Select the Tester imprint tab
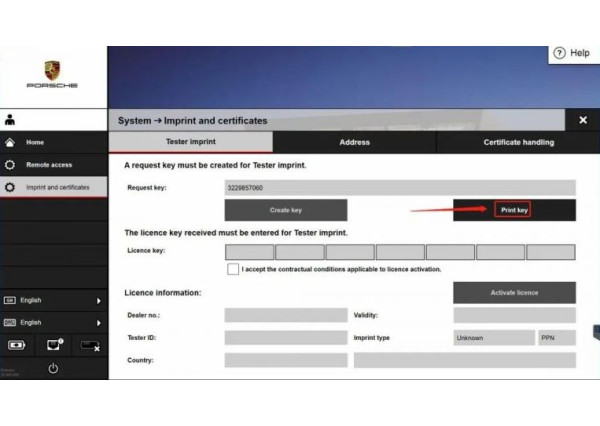600x426 pixels. tap(190, 142)
